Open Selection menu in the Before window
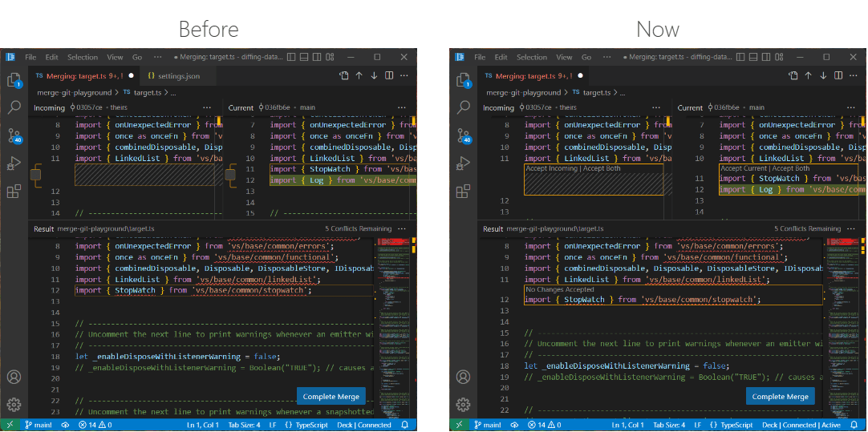This screenshot has width=868, height=432. click(x=83, y=57)
